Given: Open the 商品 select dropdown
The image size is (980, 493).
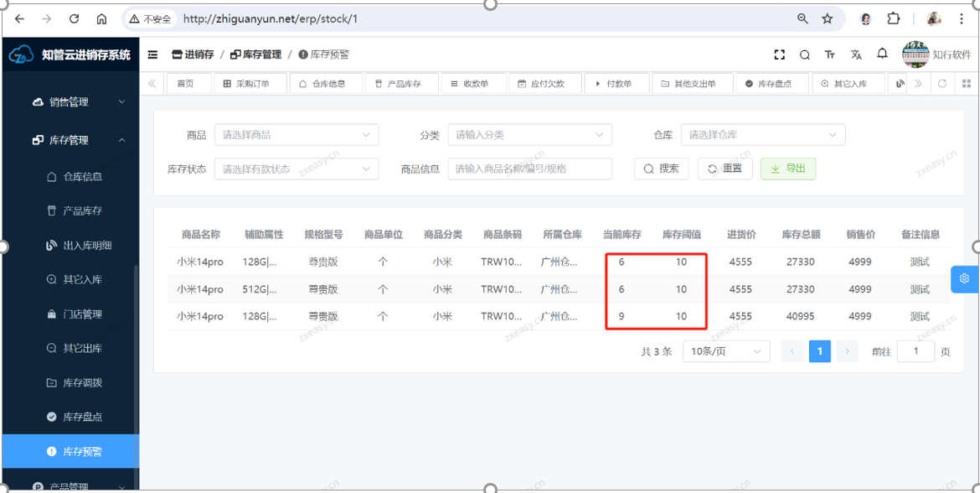Looking at the screenshot, I should pyautogui.click(x=297, y=134).
